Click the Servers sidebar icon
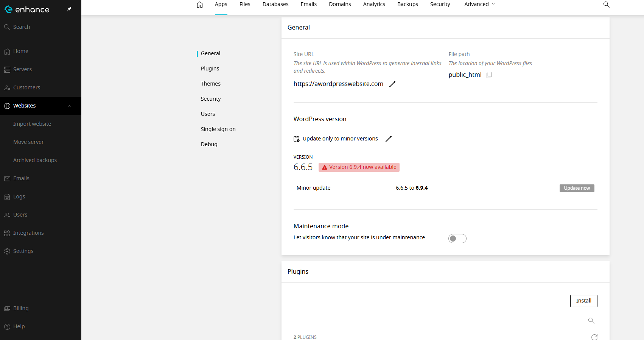Image resolution: width=644 pixels, height=340 pixels. pyautogui.click(x=7, y=70)
